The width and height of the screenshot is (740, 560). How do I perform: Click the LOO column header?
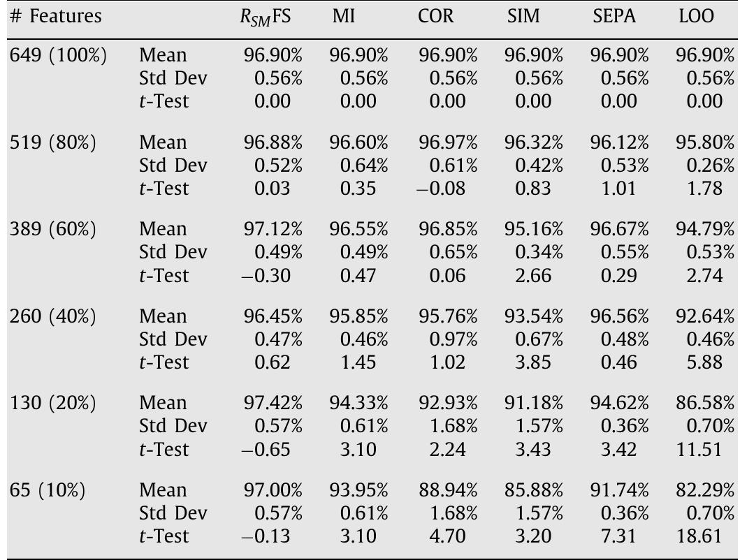697,16
